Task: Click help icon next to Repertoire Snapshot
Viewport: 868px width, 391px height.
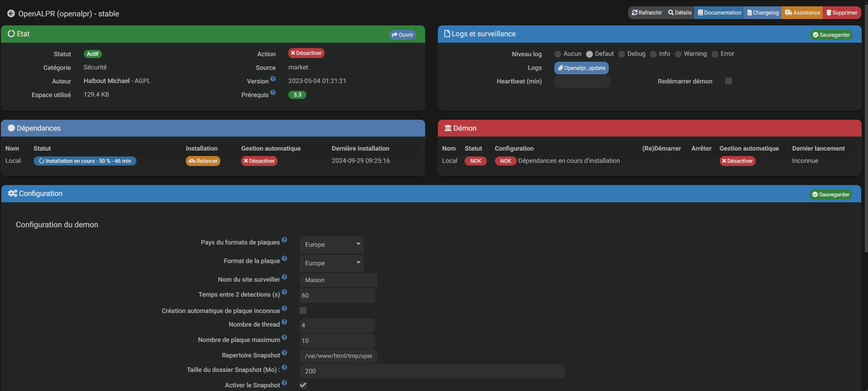Action: click(284, 352)
